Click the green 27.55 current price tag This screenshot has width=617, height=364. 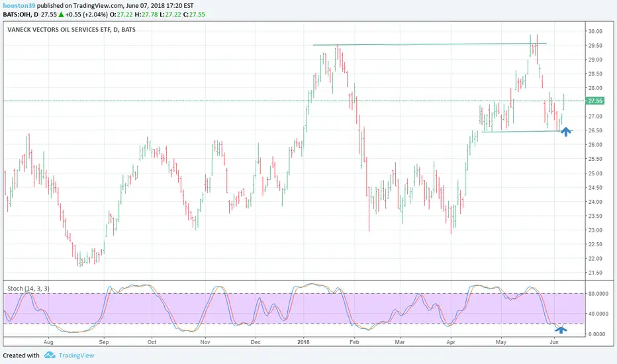click(x=595, y=101)
